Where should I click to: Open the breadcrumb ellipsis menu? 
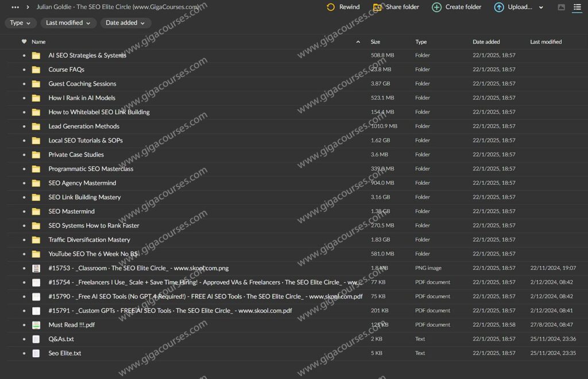pyautogui.click(x=16, y=7)
